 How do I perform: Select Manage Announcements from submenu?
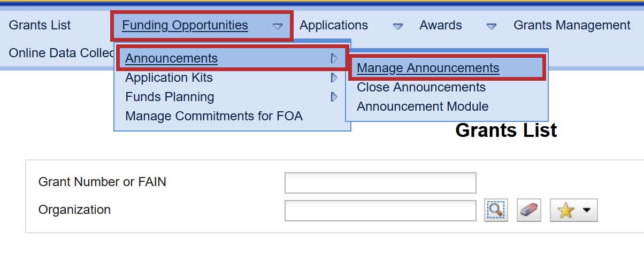click(x=428, y=68)
